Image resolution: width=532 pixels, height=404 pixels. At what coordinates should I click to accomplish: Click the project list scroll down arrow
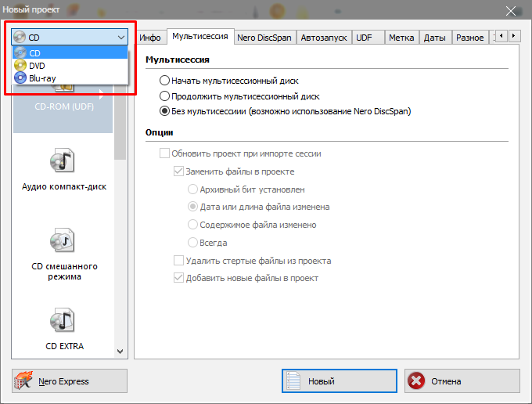[x=120, y=352]
